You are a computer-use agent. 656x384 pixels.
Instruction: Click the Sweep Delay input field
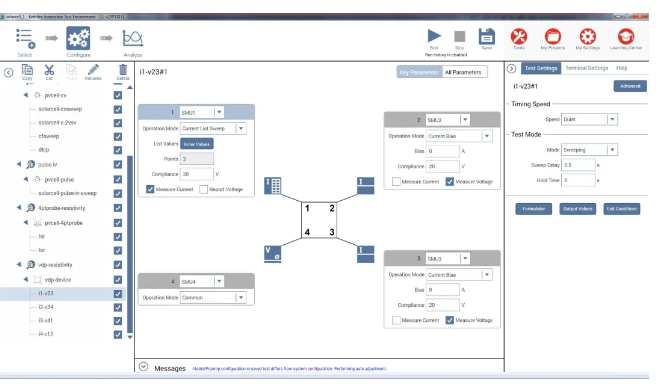(x=578, y=165)
